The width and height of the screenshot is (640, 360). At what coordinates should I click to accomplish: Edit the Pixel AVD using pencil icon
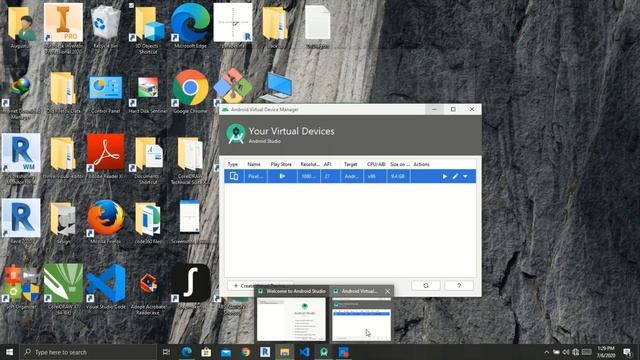pos(455,176)
